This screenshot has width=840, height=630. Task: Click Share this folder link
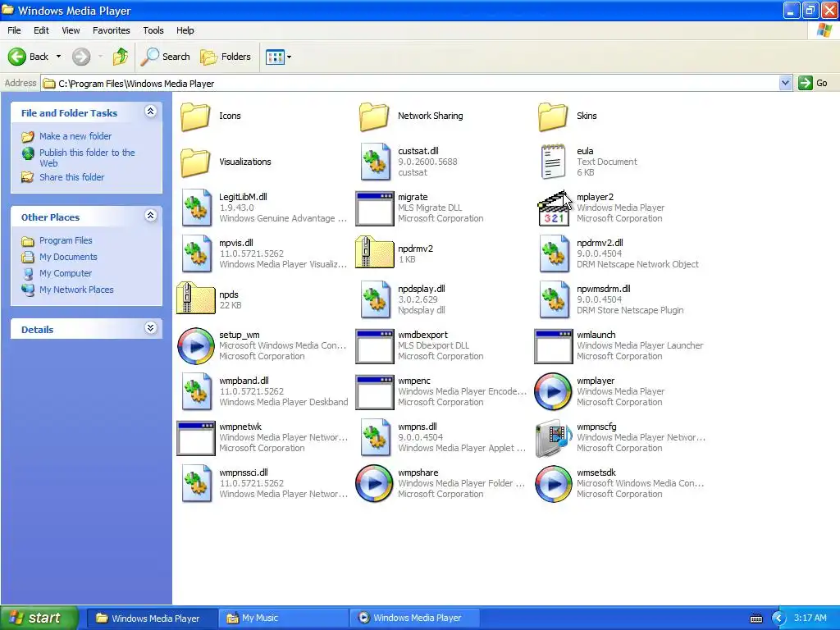pos(72,177)
